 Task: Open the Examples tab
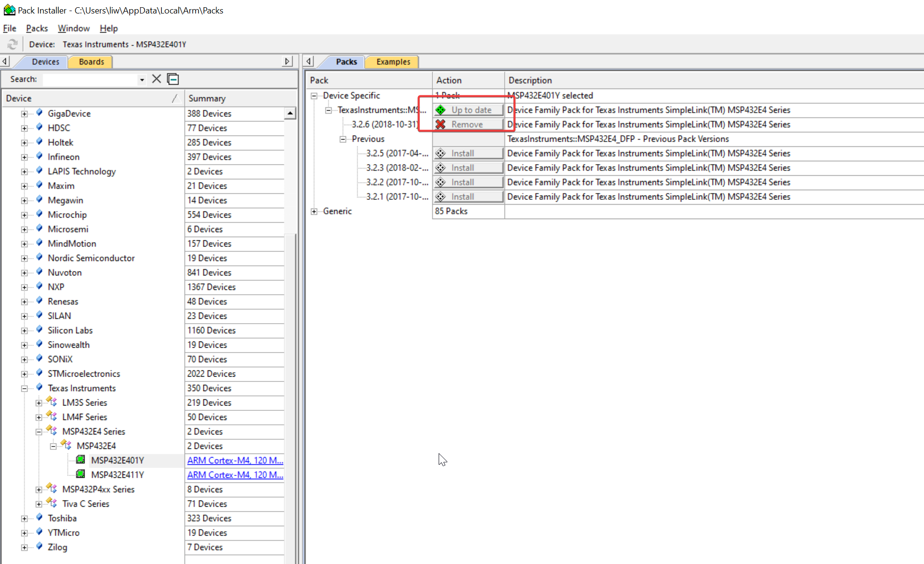(393, 62)
